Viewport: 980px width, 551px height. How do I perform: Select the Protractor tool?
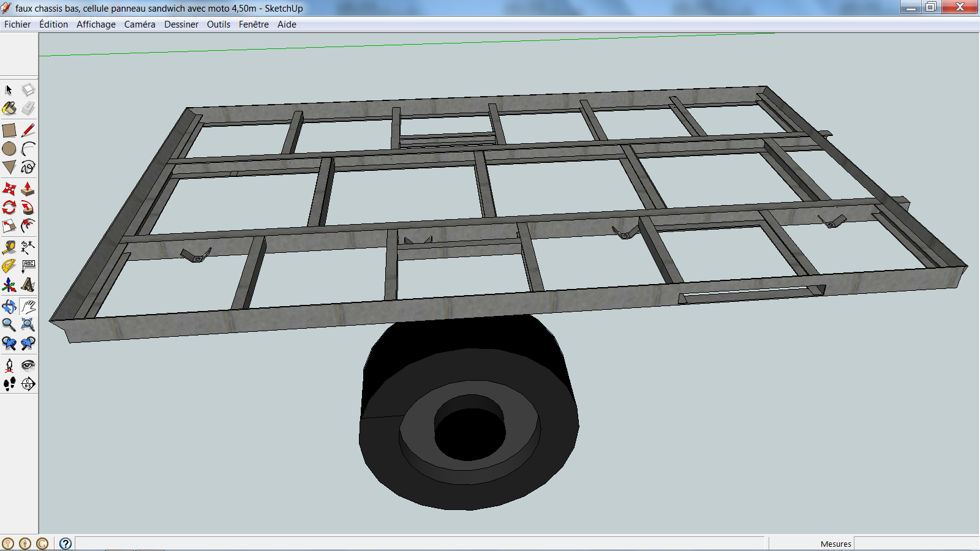(x=9, y=266)
